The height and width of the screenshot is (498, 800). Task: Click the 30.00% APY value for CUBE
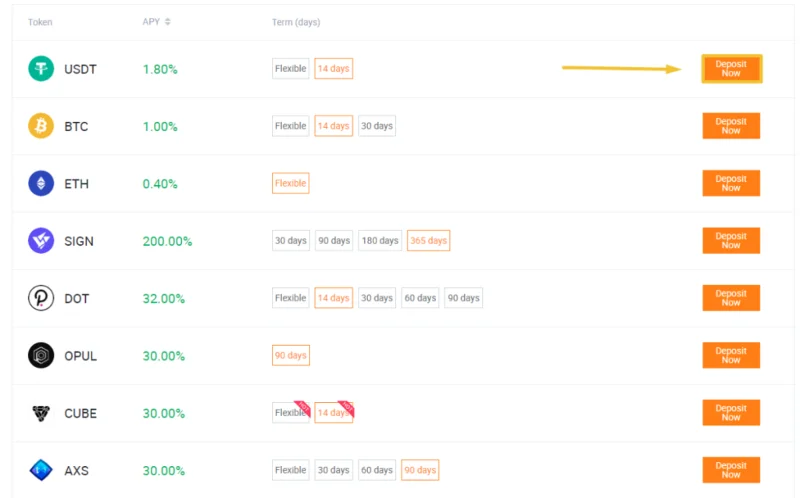(163, 413)
